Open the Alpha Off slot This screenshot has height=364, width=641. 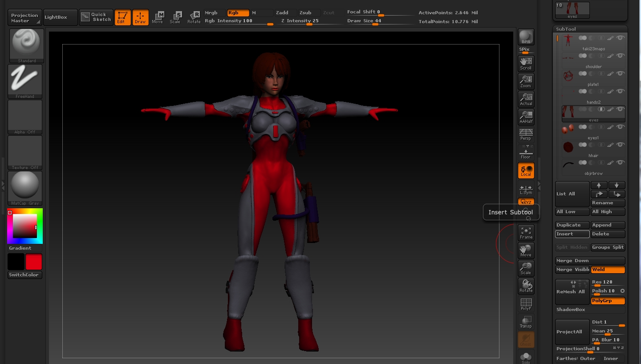[x=25, y=117]
